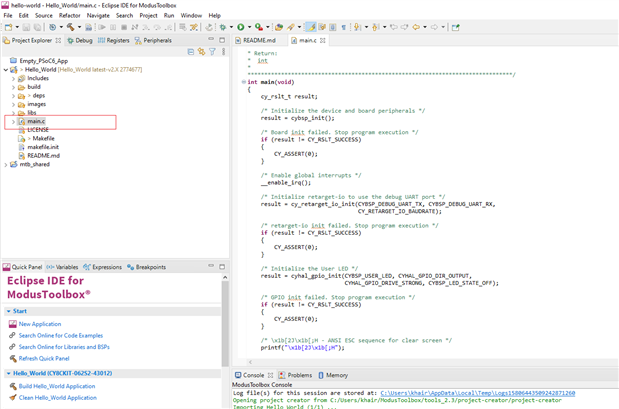Collapse the main function fold marker
Viewport: 619px width, 409px height.
244,82
